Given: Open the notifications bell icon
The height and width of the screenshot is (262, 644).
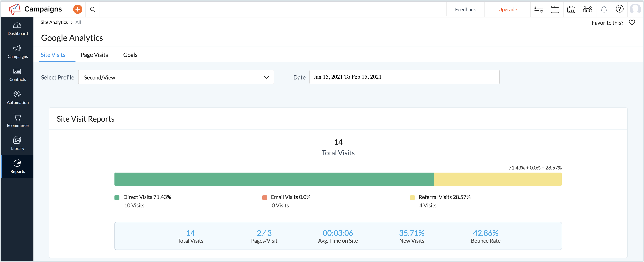Looking at the screenshot, I should 604,9.
